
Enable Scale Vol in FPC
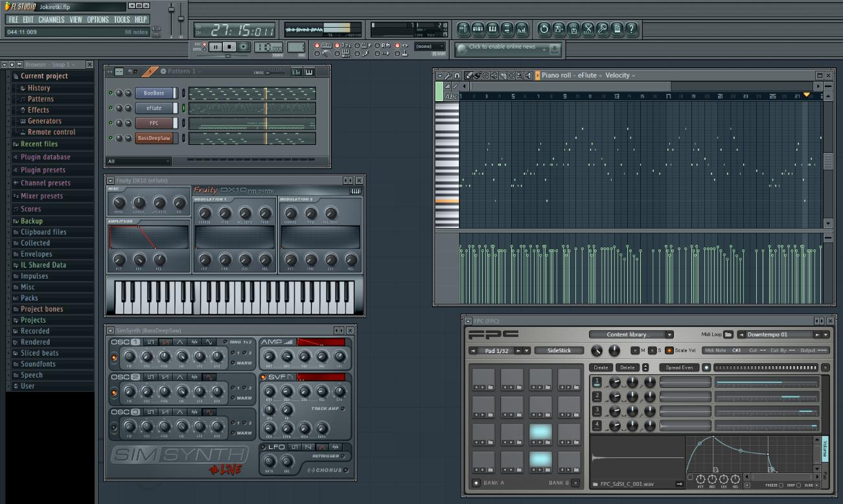(669, 350)
